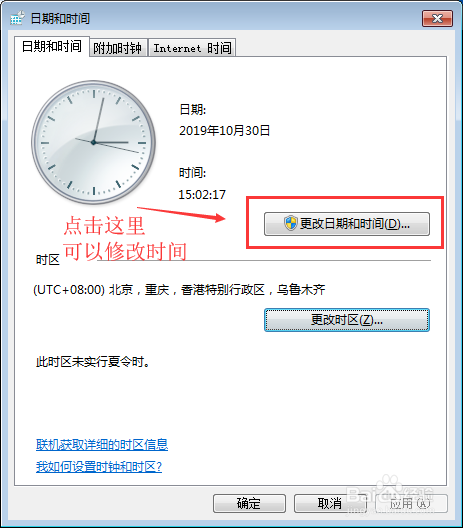Confirm with the 确定 button
The image size is (463, 528).
pos(249,503)
